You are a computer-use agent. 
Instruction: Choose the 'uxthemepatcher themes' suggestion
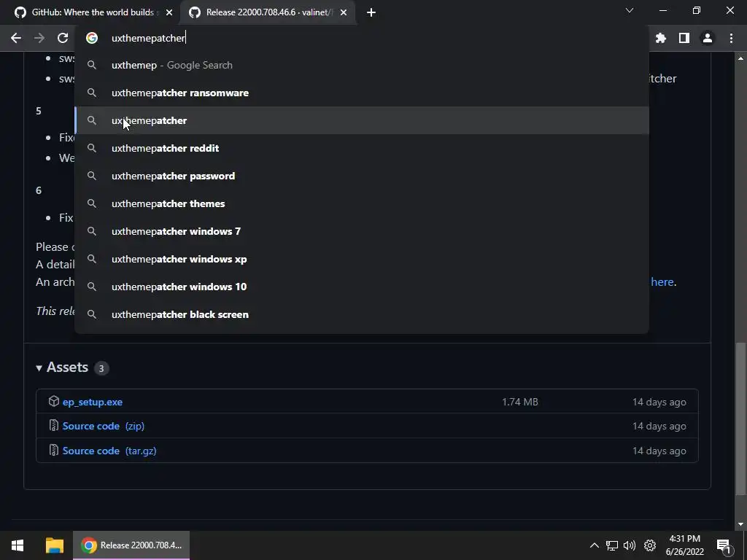pos(362,203)
